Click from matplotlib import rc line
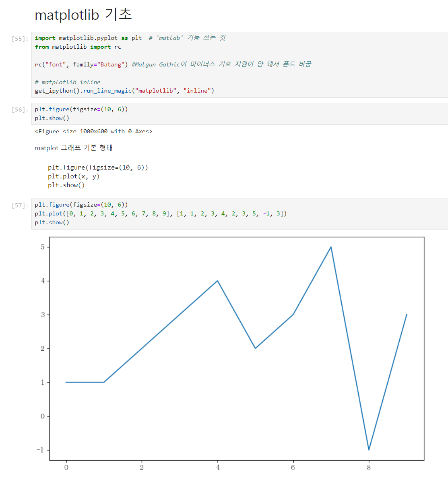Viewport: 448px width, 478px height. [78, 47]
